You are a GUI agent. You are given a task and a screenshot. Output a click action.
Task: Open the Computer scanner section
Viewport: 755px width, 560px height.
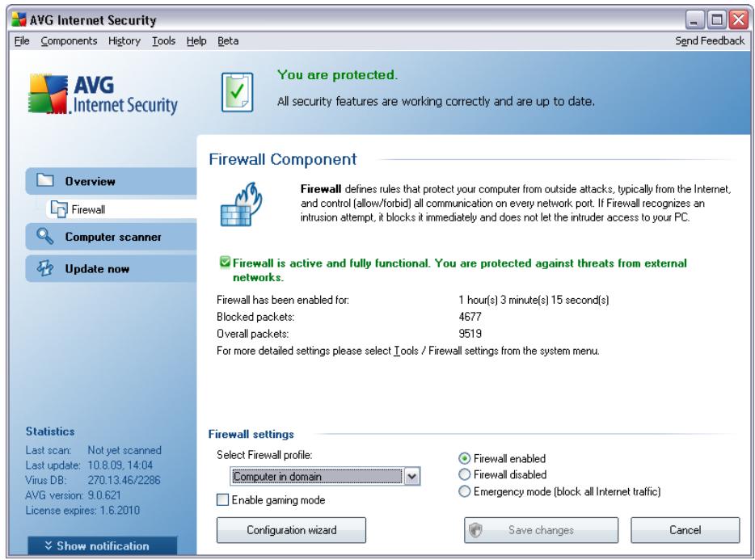111,237
